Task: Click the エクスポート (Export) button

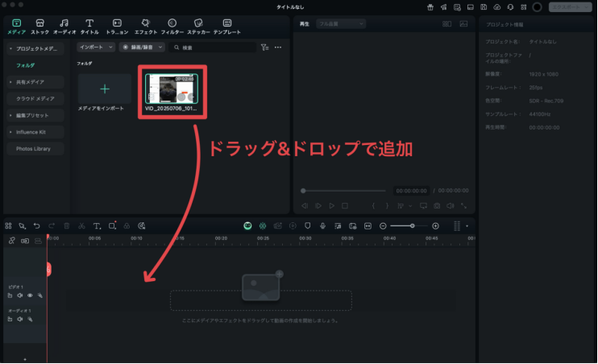Action: (570, 7)
